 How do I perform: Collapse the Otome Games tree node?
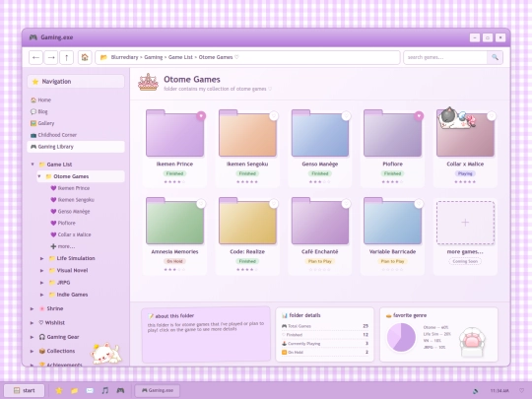(x=39, y=176)
